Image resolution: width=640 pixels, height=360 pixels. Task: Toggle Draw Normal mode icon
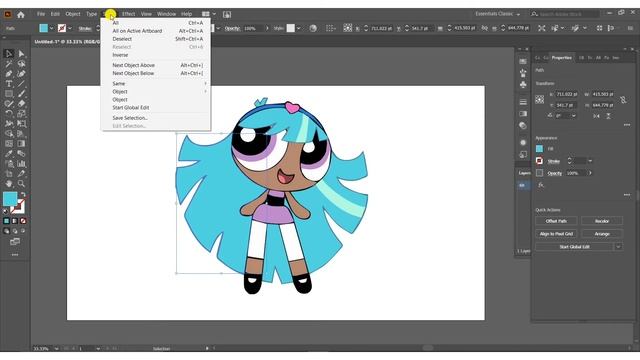point(6,231)
